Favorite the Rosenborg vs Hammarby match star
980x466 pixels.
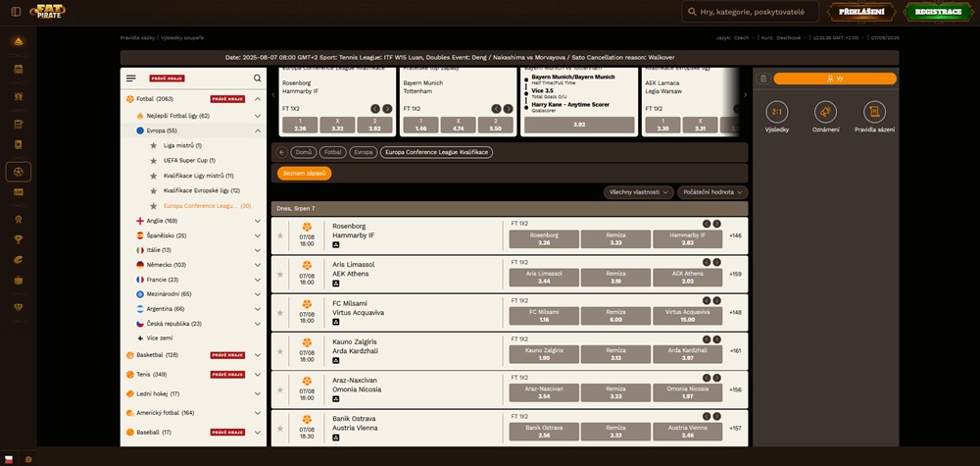pyautogui.click(x=280, y=235)
